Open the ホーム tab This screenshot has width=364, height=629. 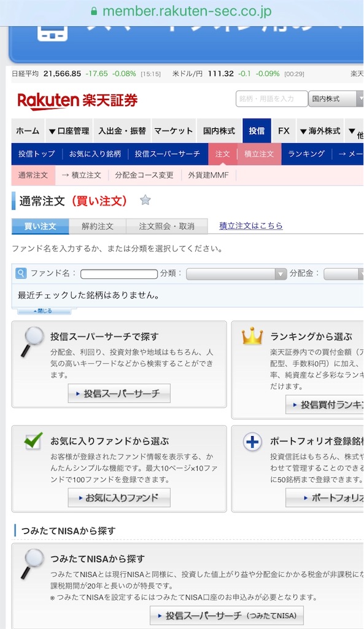28,131
